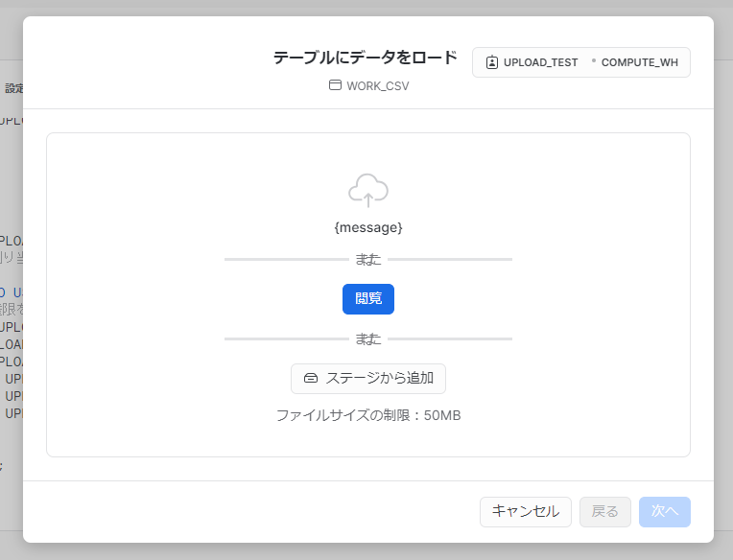Click the テーブルにデータをロード dialog title
The image size is (733, 560).
(365, 58)
